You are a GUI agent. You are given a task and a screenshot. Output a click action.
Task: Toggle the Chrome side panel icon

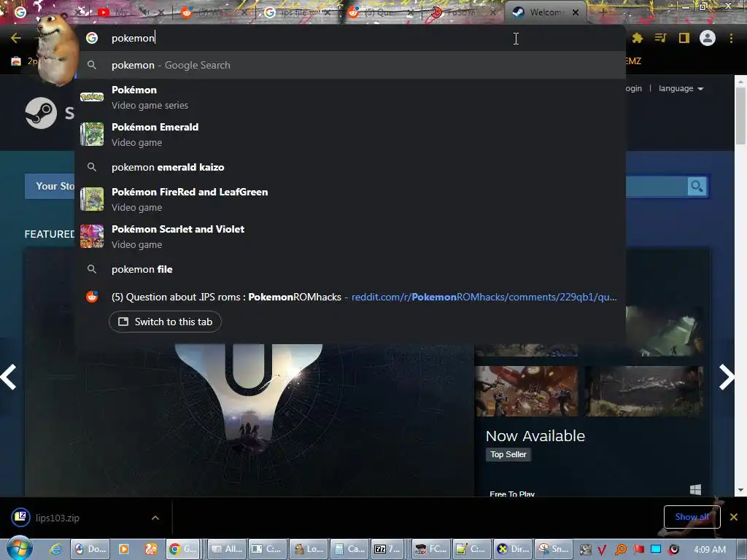click(x=684, y=38)
